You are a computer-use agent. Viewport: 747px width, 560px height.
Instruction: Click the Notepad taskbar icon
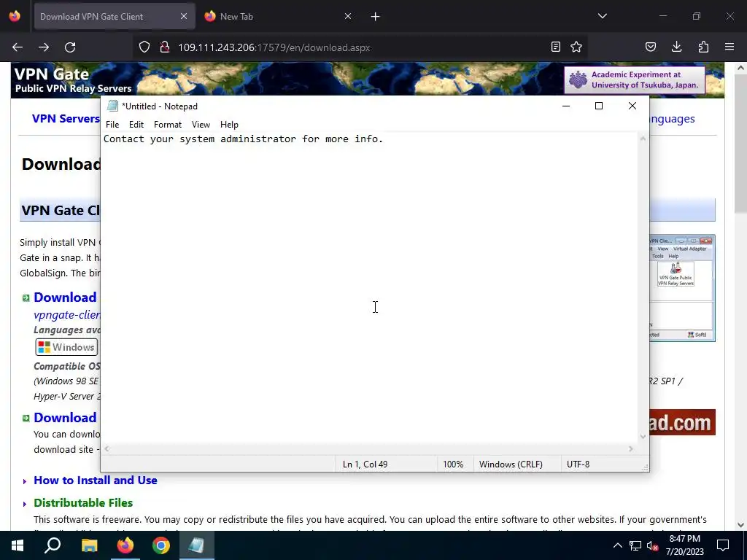[x=197, y=545]
